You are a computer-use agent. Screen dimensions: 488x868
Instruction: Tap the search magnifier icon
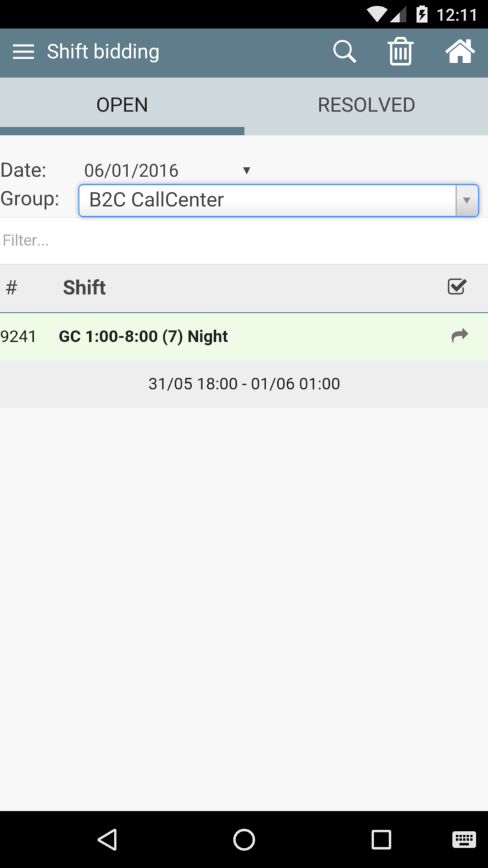(x=345, y=51)
